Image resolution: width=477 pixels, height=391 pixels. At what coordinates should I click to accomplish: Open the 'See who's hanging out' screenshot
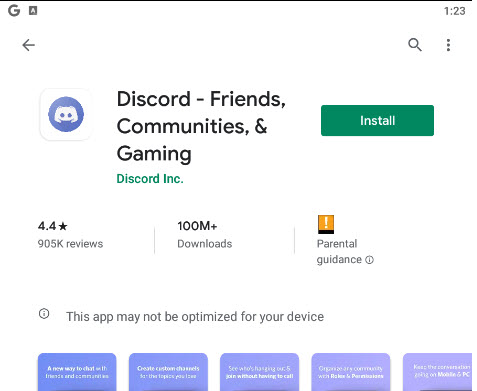[x=259, y=372]
